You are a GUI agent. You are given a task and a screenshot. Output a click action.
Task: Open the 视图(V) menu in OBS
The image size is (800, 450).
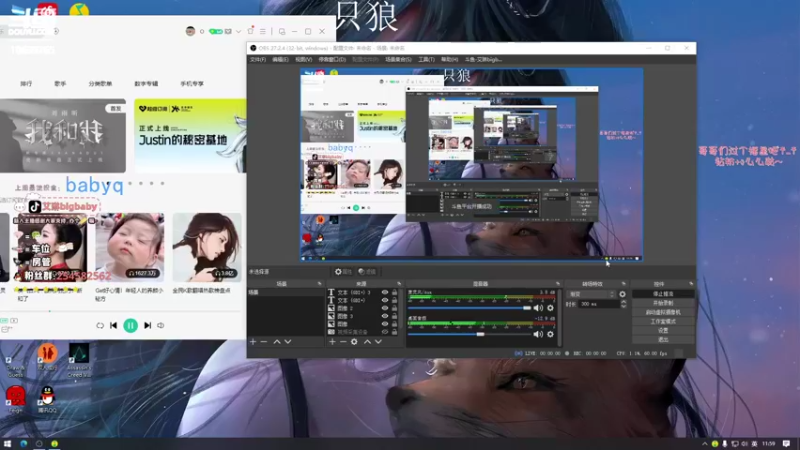point(304,60)
